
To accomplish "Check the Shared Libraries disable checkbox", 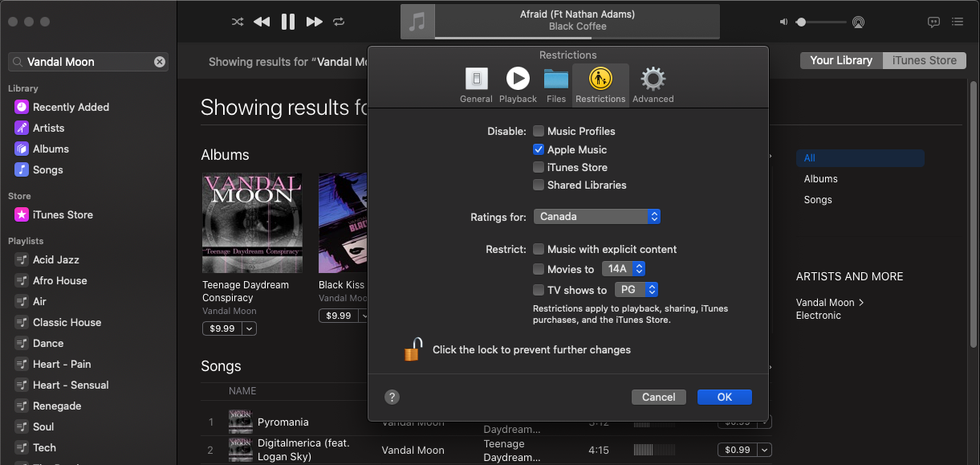I will (x=539, y=185).
